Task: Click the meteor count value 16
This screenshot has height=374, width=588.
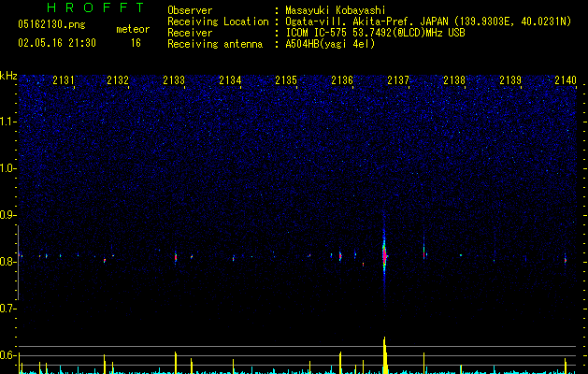Action: [136, 43]
